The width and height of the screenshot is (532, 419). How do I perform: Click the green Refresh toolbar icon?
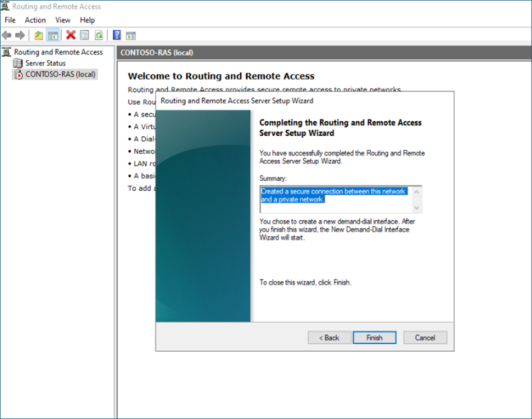coord(99,35)
